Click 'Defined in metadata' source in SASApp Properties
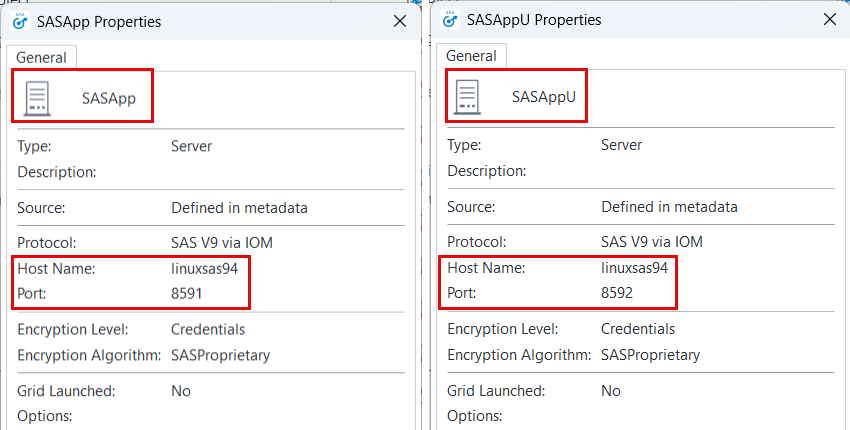The width and height of the screenshot is (850, 430). pyautogui.click(x=240, y=208)
